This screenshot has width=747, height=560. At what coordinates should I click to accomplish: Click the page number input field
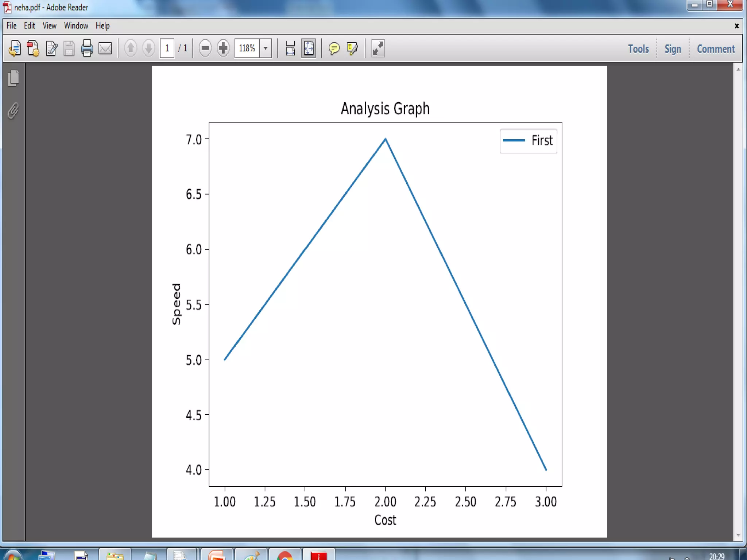167,48
